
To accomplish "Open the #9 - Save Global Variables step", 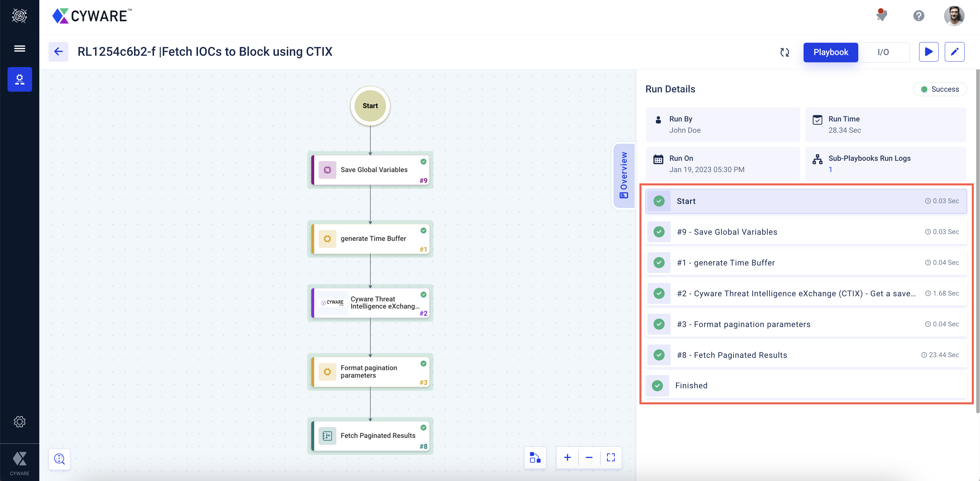I will [806, 232].
